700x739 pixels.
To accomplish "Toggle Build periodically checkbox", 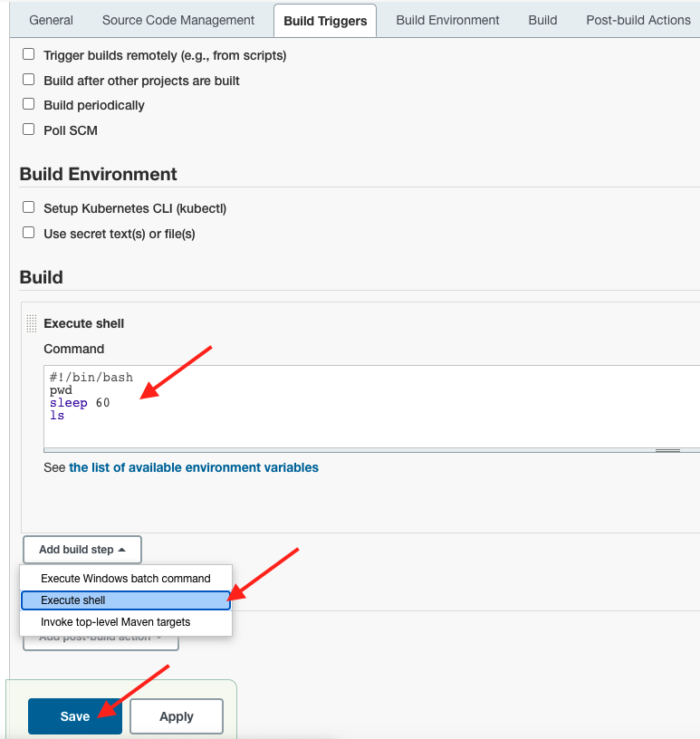I will 29,104.
